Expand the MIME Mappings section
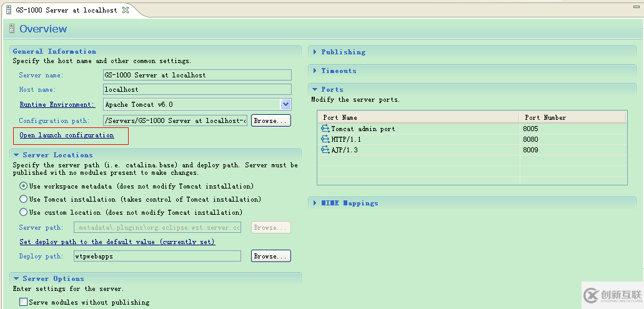The width and height of the screenshot is (644, 309). (x=315, y=203)
